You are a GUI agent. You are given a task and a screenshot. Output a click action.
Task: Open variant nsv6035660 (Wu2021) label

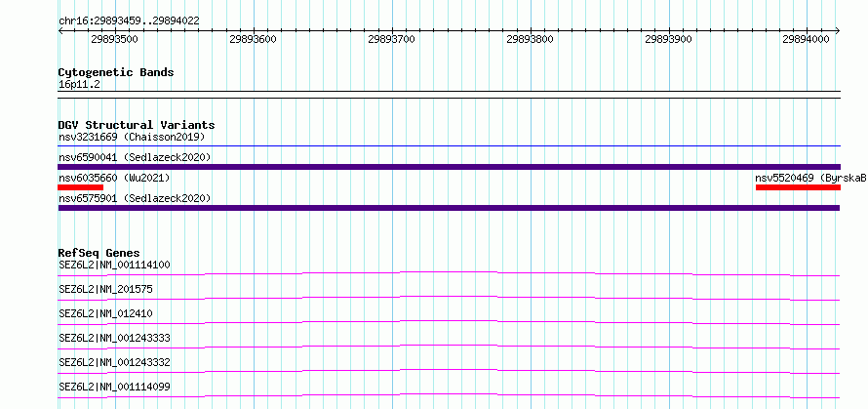click(114, 178)
